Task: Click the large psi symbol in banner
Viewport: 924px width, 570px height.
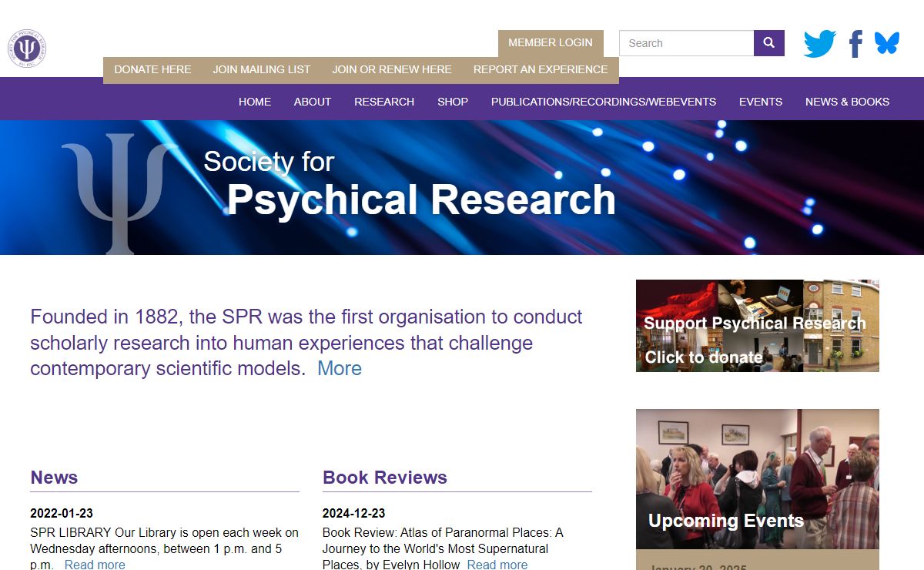Action: click(x=119, y=193)
